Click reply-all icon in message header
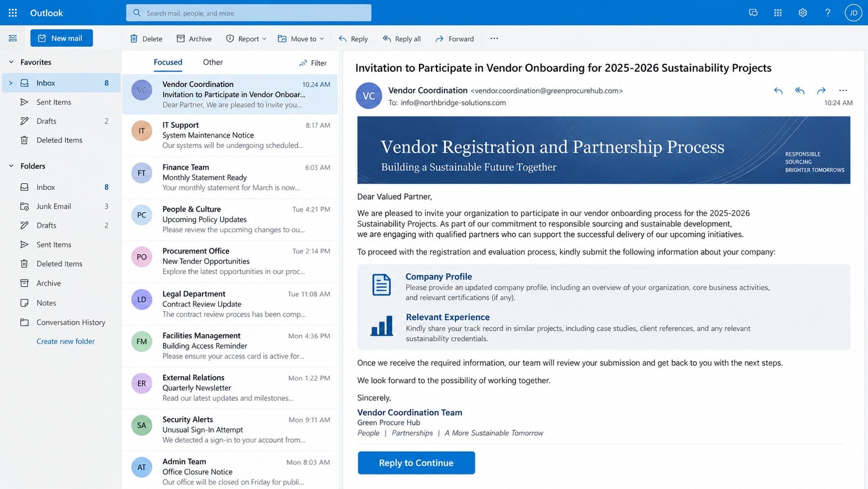The image size is (868, 489). (799, 91)
